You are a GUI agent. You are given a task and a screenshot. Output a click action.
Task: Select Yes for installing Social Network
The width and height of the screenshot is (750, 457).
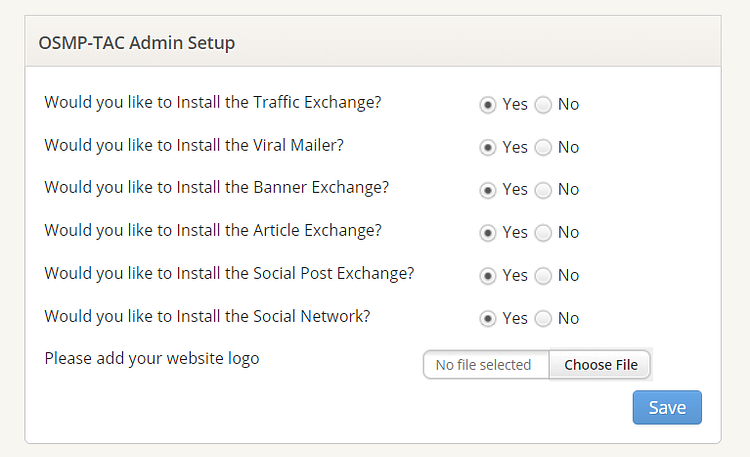488,319
